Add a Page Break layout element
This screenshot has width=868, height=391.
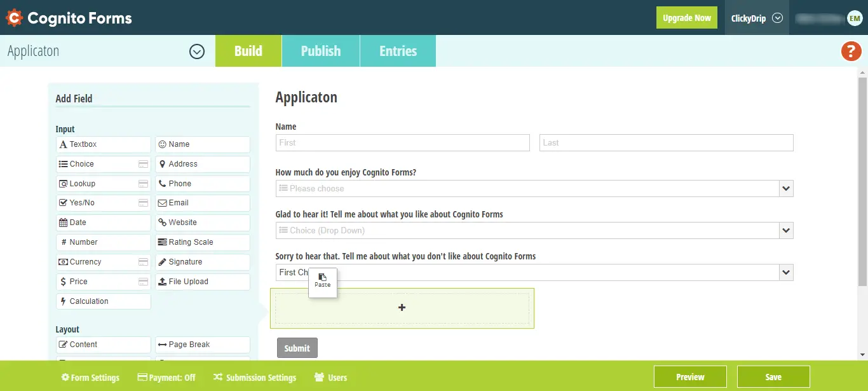(x=203, y=345)
